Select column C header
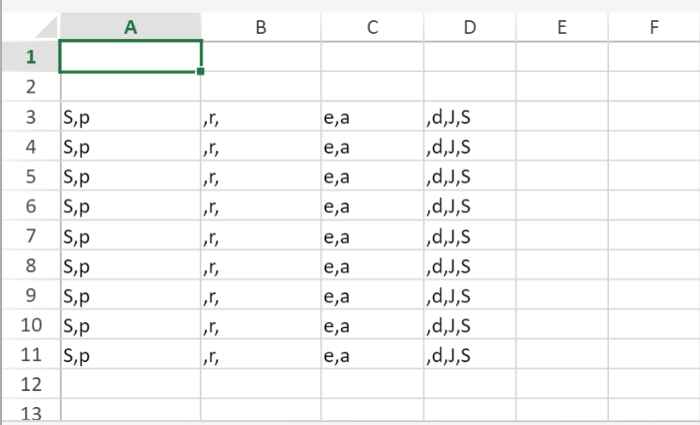Image resolution: width=700 pixels, height=425 pixels. 372,28
